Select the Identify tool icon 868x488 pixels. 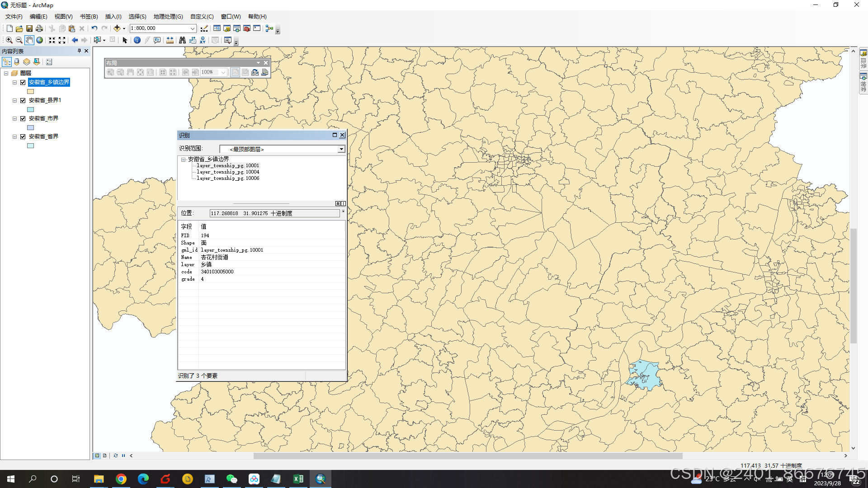click(137, 40)
